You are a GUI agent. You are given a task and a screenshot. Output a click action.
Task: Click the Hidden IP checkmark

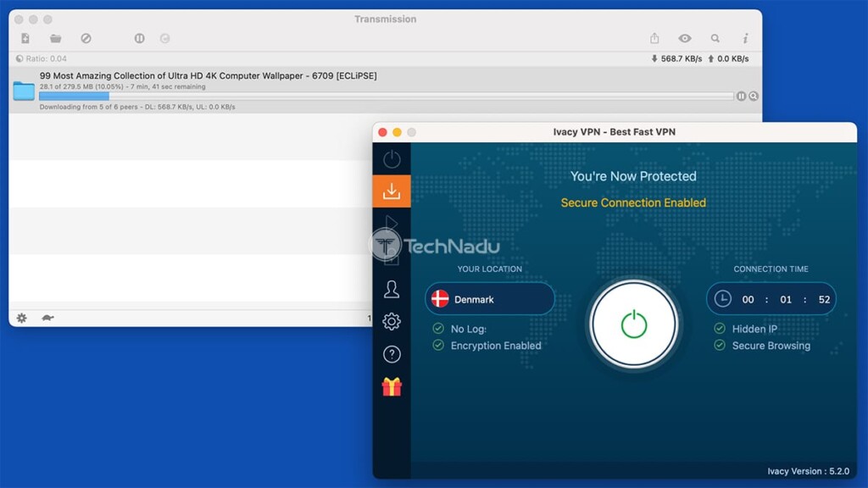[720, 329]
